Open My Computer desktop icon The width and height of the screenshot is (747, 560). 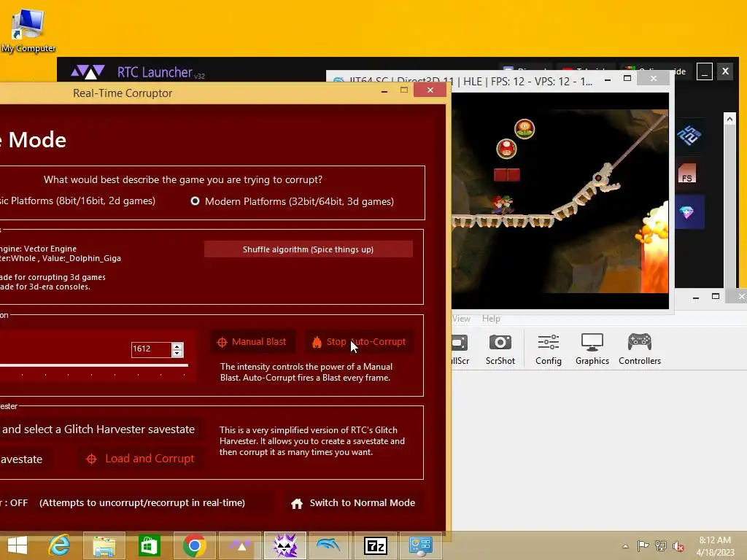pyautogui.click(x=28, y=30)
